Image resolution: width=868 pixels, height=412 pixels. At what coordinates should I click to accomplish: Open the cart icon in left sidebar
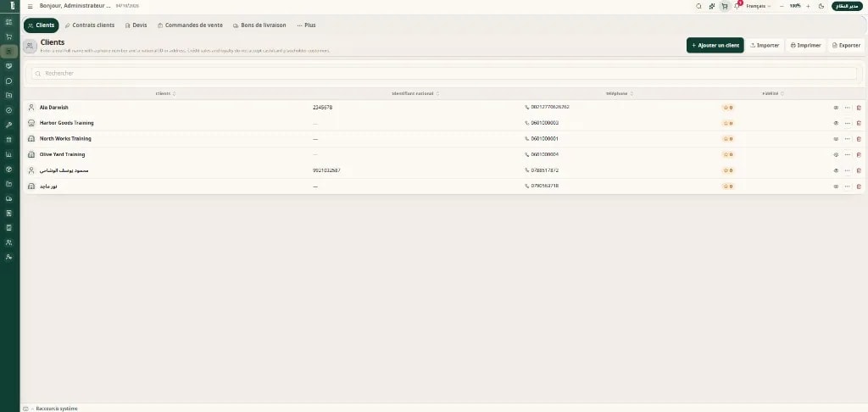[8, 36]
